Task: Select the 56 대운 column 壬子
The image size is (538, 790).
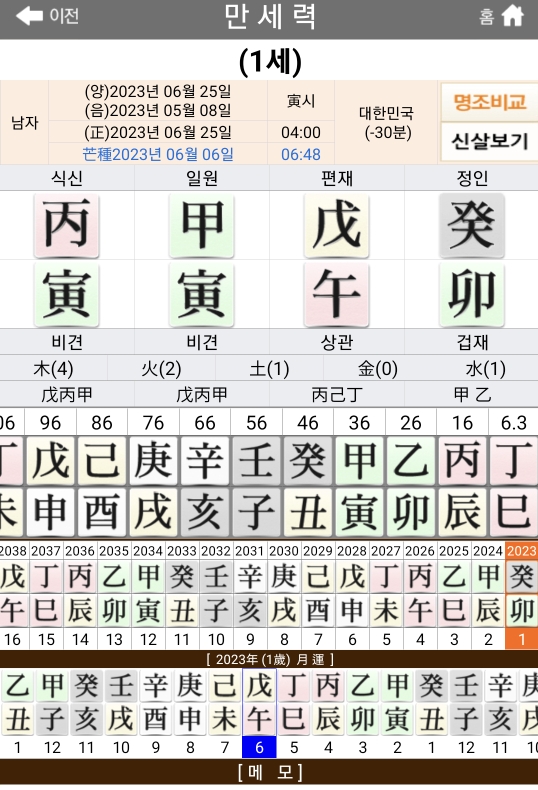Action: coord(256,474)
